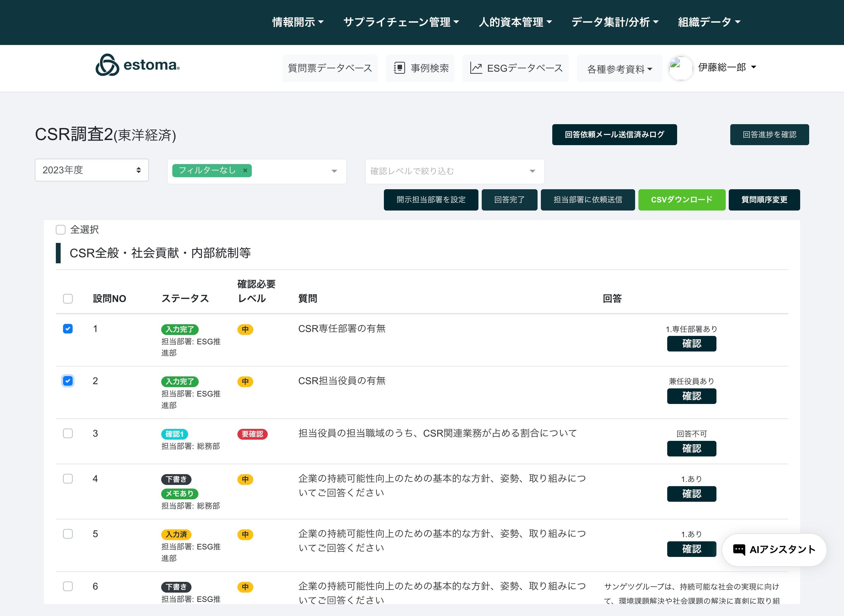844x616 pixels.
Task: Click the 要確認 badge on question 3
Action: point(252,434)
